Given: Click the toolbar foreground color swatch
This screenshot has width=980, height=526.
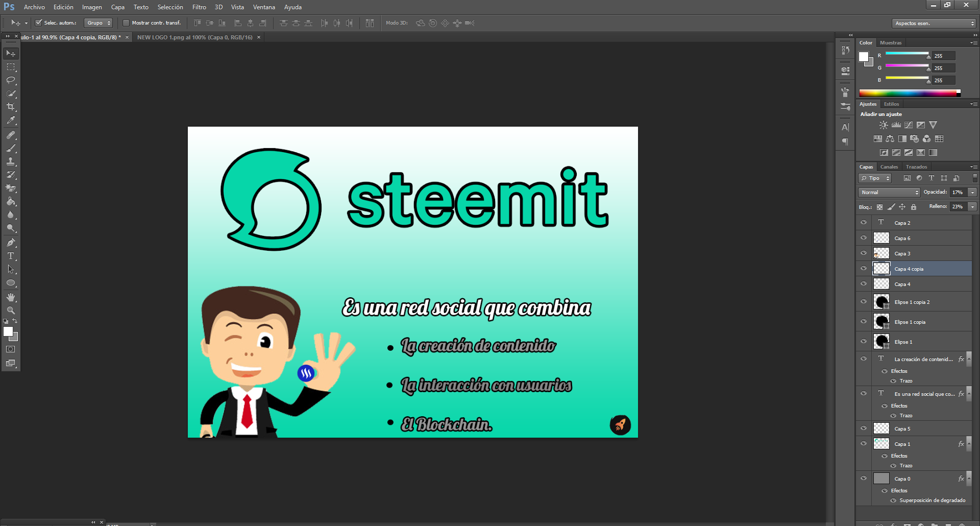Looking at the screenshot, I should coord(8,331).
